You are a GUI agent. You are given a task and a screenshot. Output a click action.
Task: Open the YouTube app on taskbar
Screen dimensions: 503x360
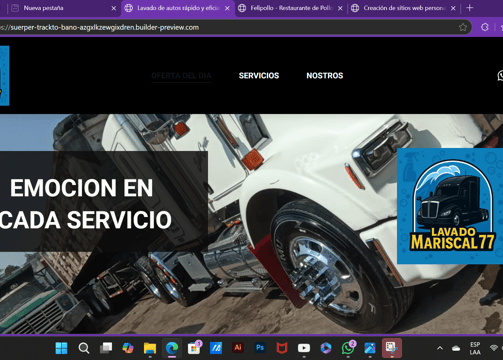point(304,348)
